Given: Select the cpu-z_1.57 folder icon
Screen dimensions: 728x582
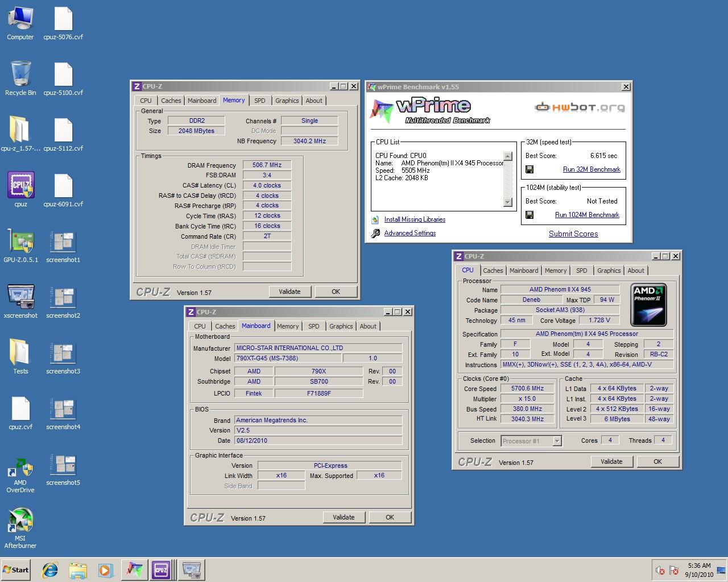Looking at the screenshot, I should [20, 134].
